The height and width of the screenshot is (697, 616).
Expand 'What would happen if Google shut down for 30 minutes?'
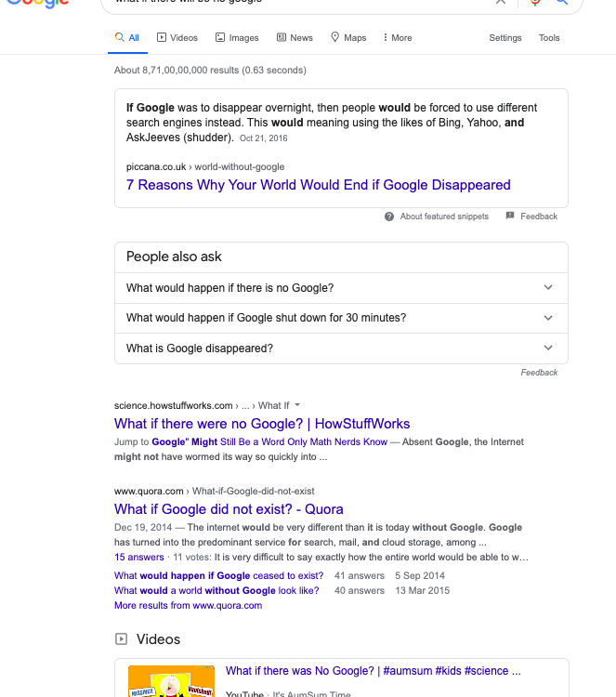coord(341,318)
